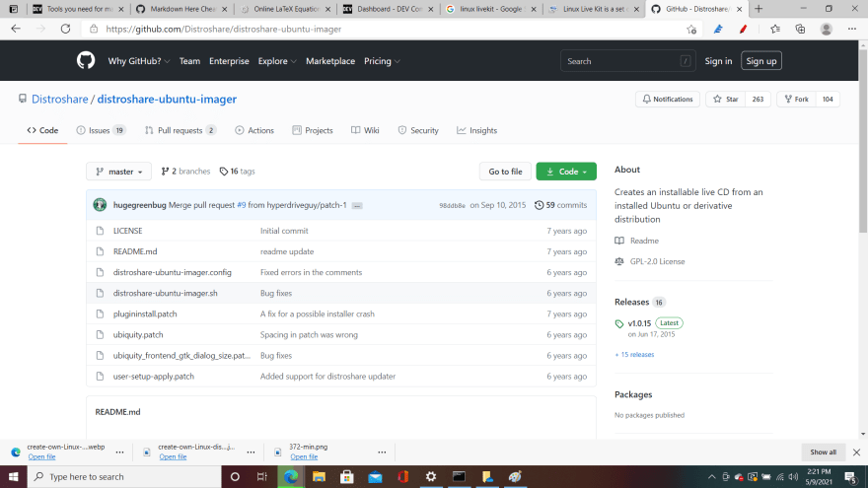Open GPL-2.0 License link

click(x=657, y=261)
